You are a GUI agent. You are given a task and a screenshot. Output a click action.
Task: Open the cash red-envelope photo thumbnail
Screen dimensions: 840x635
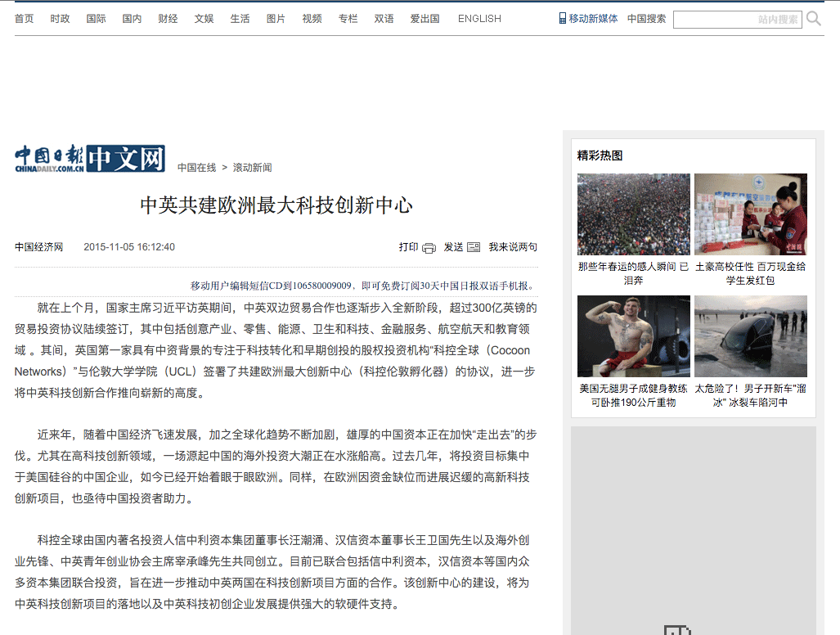[x=750, y=214]
